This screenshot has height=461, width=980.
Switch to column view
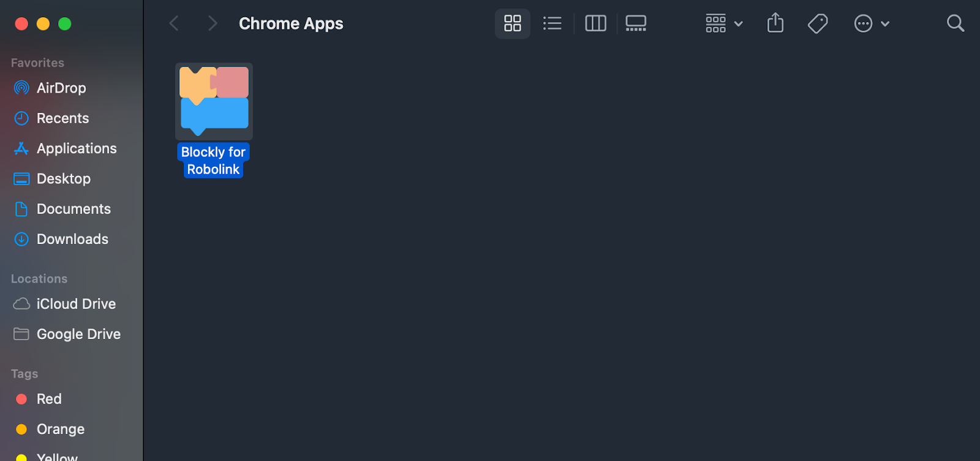[x=595, y=23]
